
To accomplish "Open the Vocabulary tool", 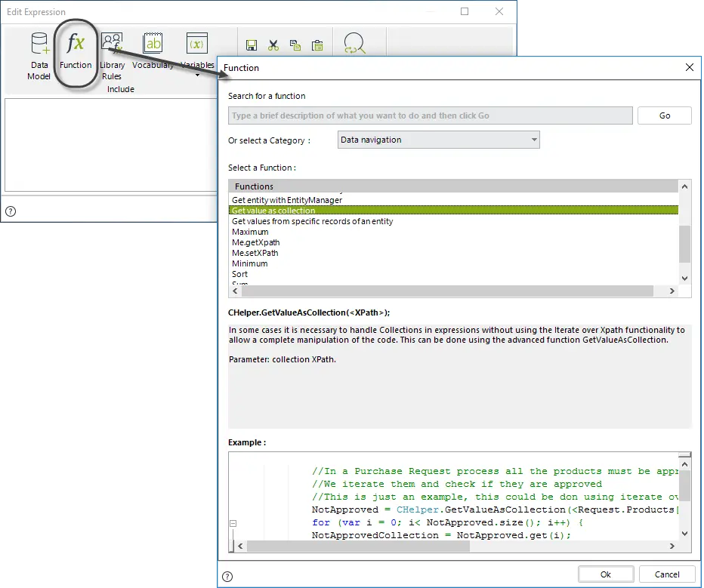I will click(x=153, y=51).
